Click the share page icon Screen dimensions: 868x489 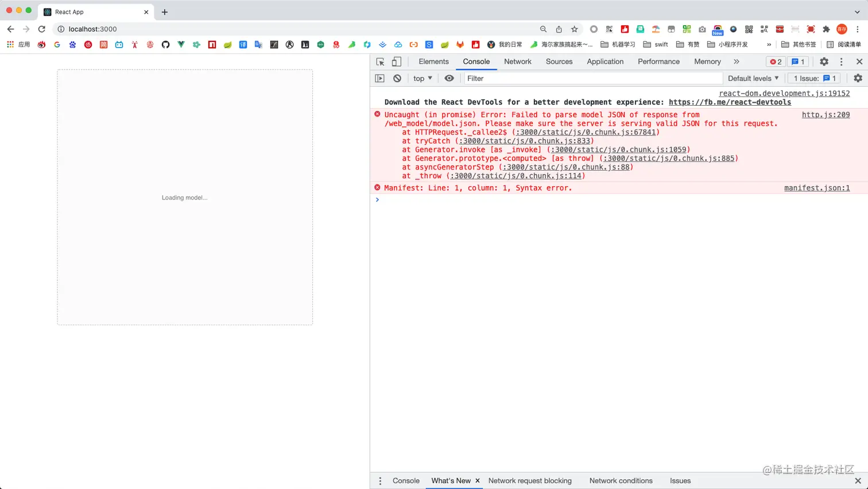(559, 29)
